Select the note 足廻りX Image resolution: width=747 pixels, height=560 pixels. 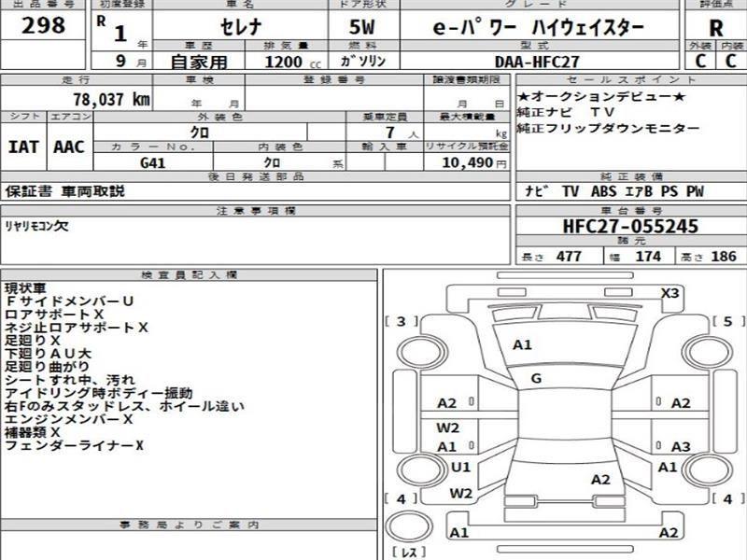click(33, 341)
